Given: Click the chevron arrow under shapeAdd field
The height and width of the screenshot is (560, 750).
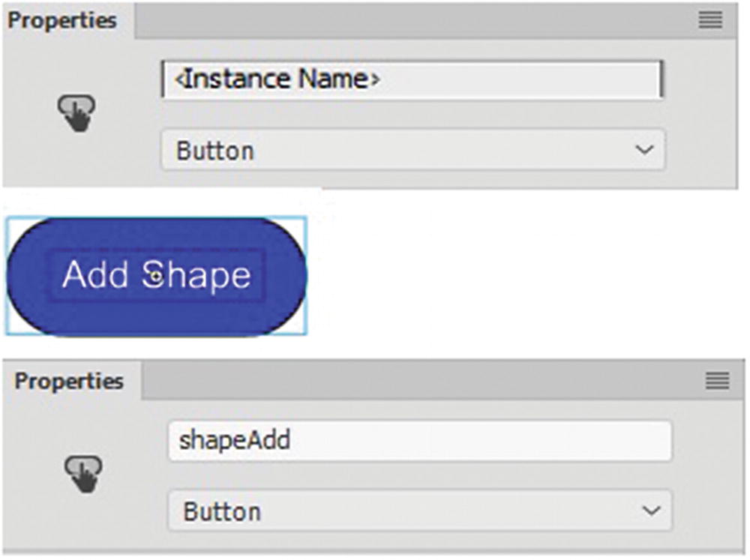Looking at the screenshot, I should click(652, 511).
